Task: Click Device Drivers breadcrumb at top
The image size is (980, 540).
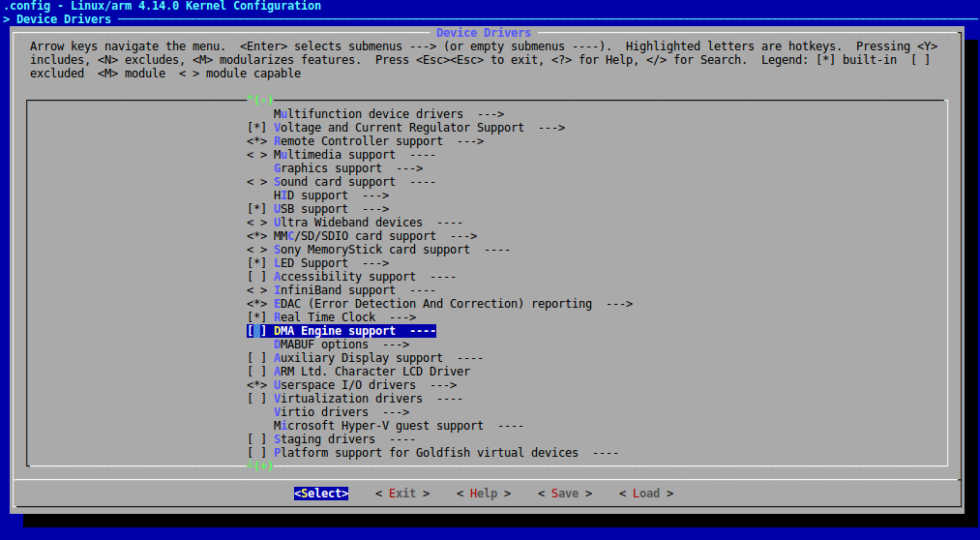Action: click(x=64, y=19)
